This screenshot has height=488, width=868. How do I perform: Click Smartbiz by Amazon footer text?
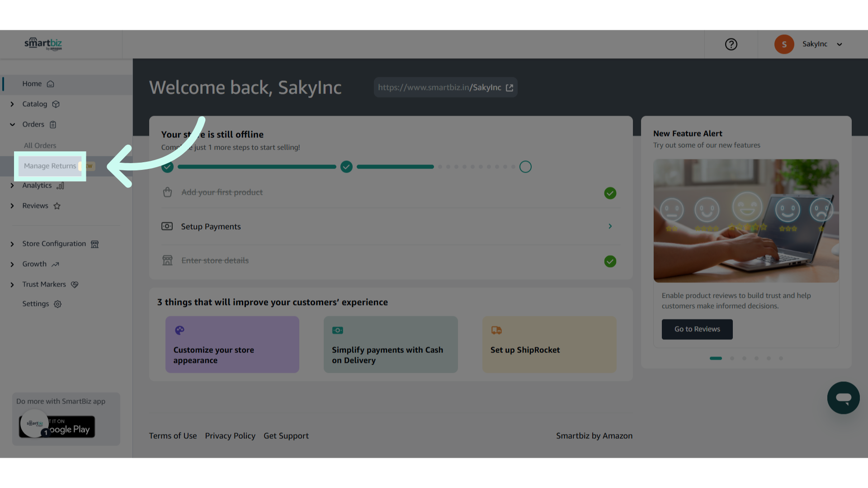(x=594, y=436)
